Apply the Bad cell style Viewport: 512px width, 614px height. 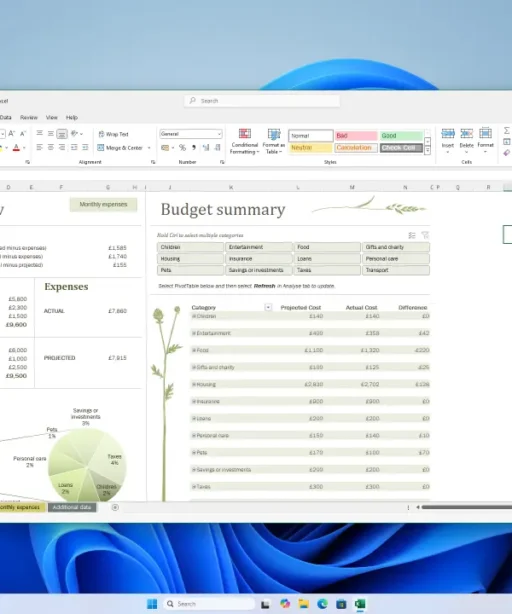(x=356, y=135)
